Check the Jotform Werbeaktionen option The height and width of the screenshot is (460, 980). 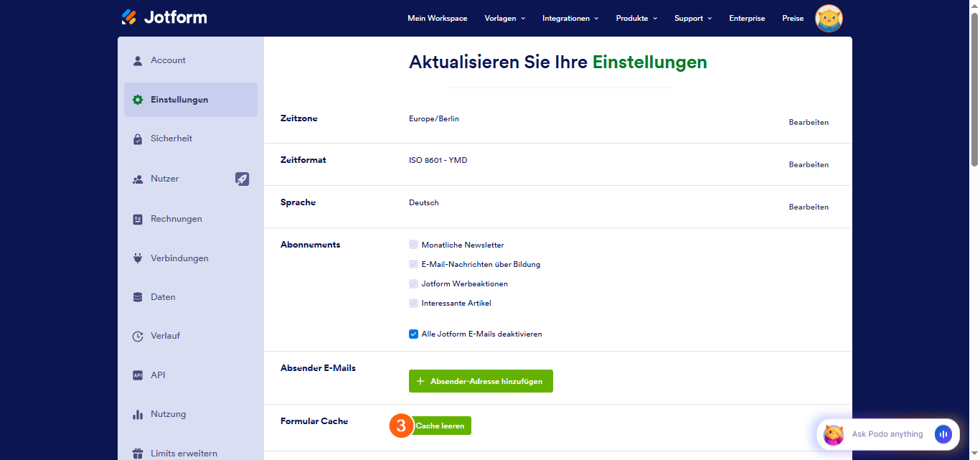click(x=413, y=283)
